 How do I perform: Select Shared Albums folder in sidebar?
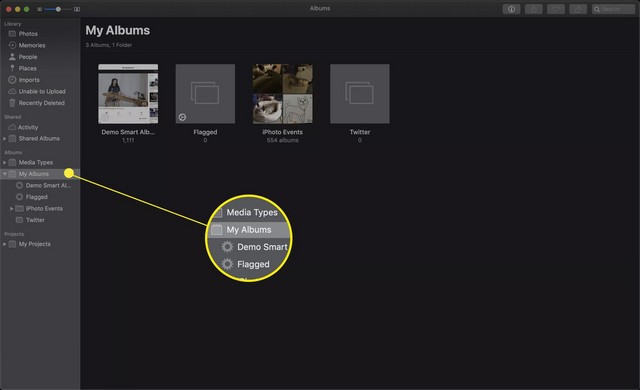(x=40, y=139)
